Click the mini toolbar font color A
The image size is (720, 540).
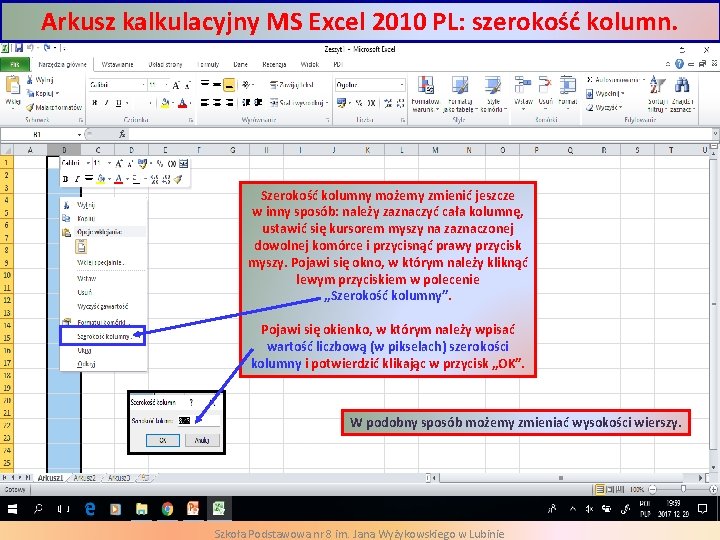coord(118,179)
